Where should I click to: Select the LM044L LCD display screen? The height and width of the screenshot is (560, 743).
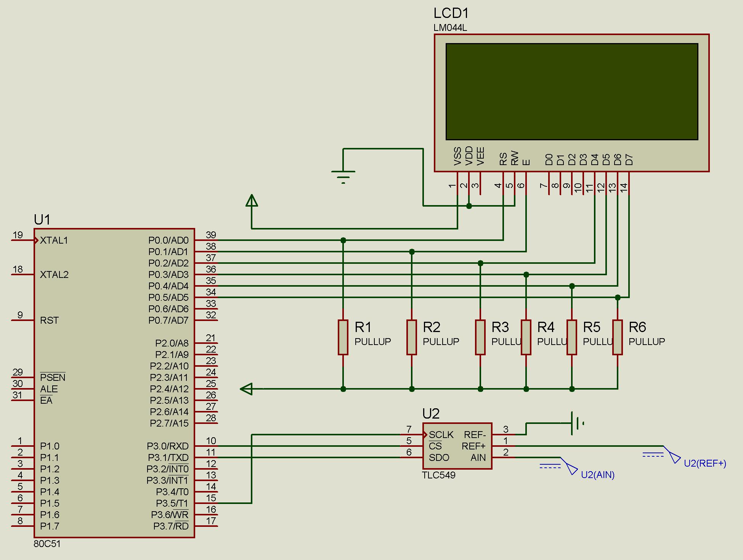coord(571,91)
